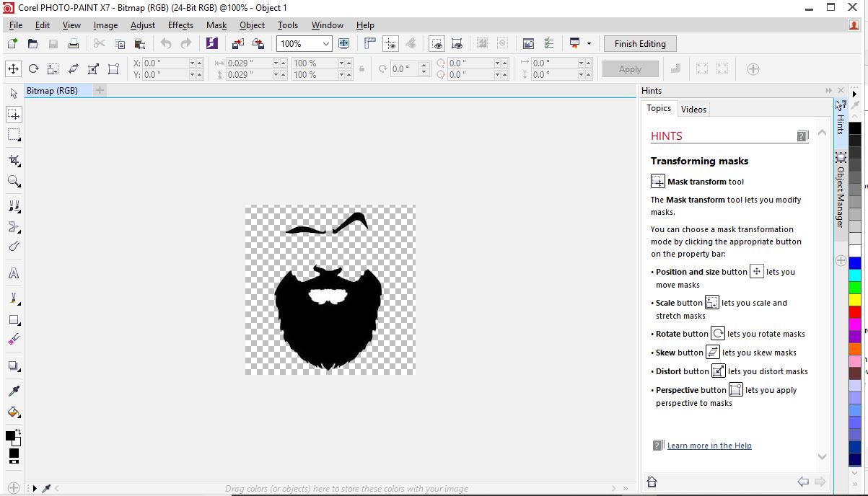Select the Crop tool in toolbox
Viewport: 868px width, 496px height.
pyautogui.click(x=14, y=160)
